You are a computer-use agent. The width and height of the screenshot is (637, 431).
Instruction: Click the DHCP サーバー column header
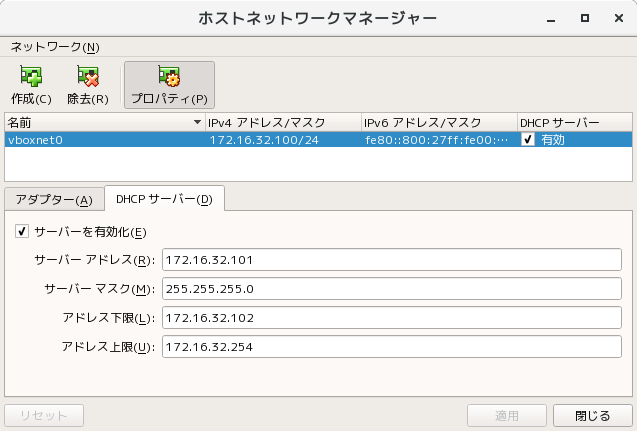pos(574,122)
